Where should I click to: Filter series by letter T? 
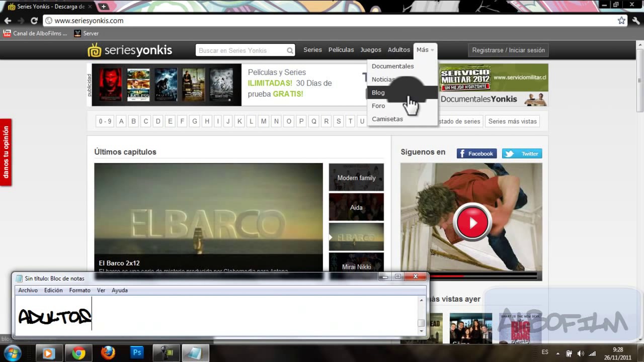(x=351, y=121)
